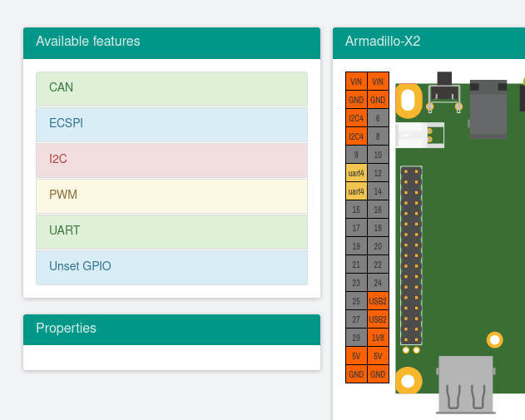Select the CAN feature
Viewport: 525px width, 420px height.
171,89
